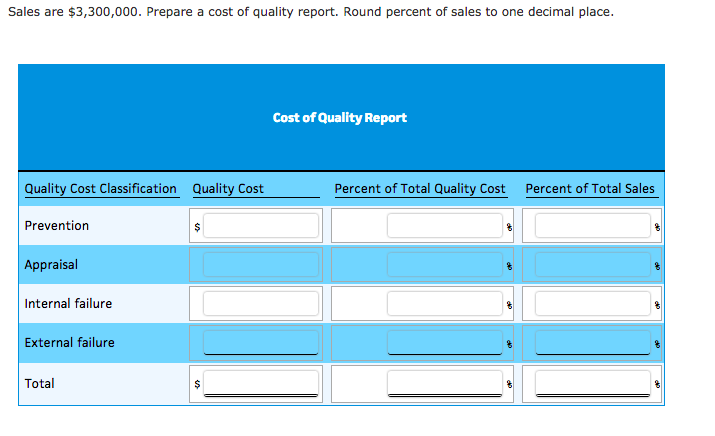
Task: Select the Appraisal Quality Cost input field
Action: pyautogui.click(x=261, y=265)
